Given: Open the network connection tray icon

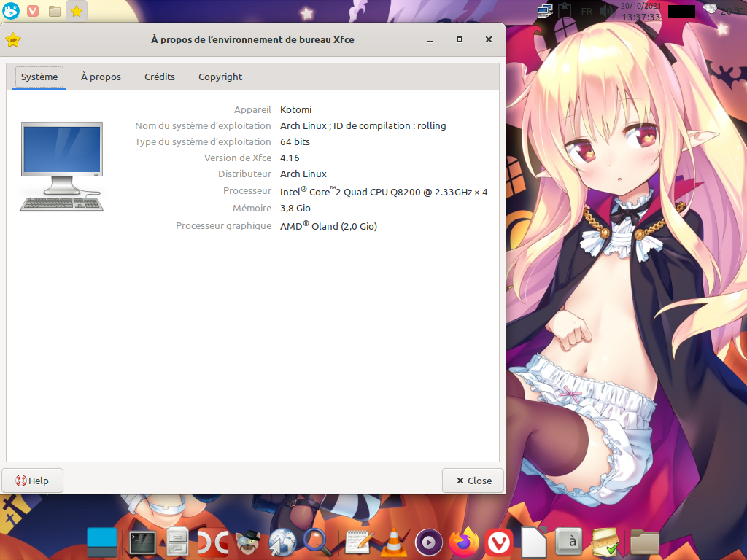Looking at the screenshot, I should [544, 10].
